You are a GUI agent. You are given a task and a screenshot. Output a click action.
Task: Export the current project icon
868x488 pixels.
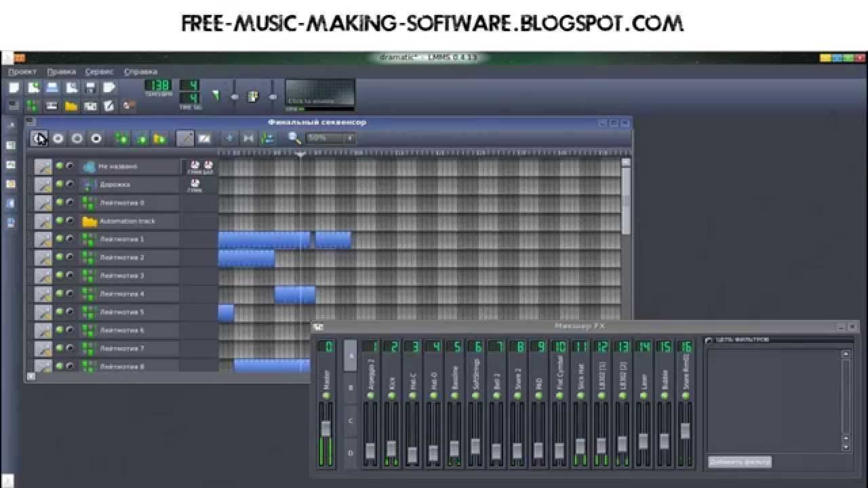109,87
